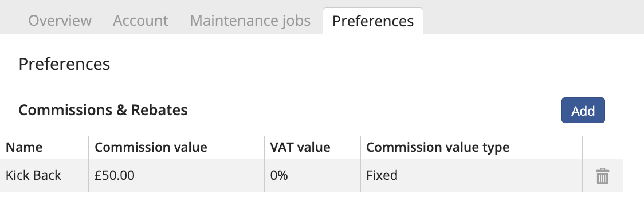The height and width of the screenshot is (213, 644).
Task: Click the VAT value column header
Action: click(300, 147)
